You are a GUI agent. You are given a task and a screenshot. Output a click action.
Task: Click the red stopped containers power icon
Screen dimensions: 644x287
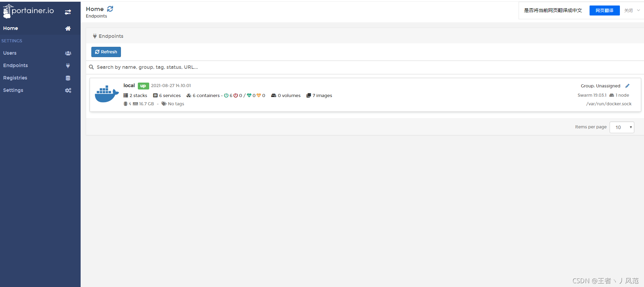coord(236,96)
